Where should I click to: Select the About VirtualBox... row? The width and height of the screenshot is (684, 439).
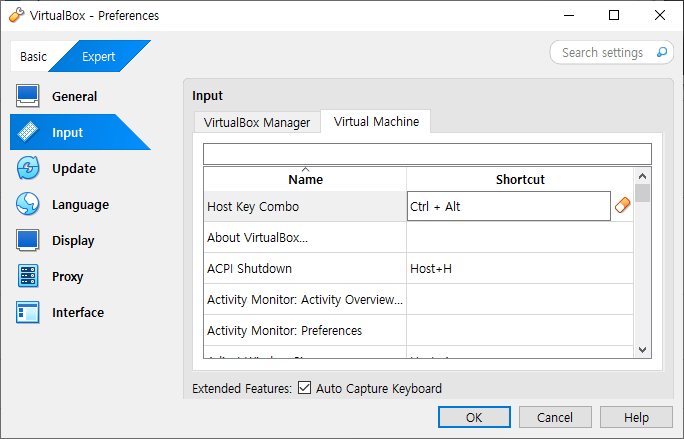418,237
